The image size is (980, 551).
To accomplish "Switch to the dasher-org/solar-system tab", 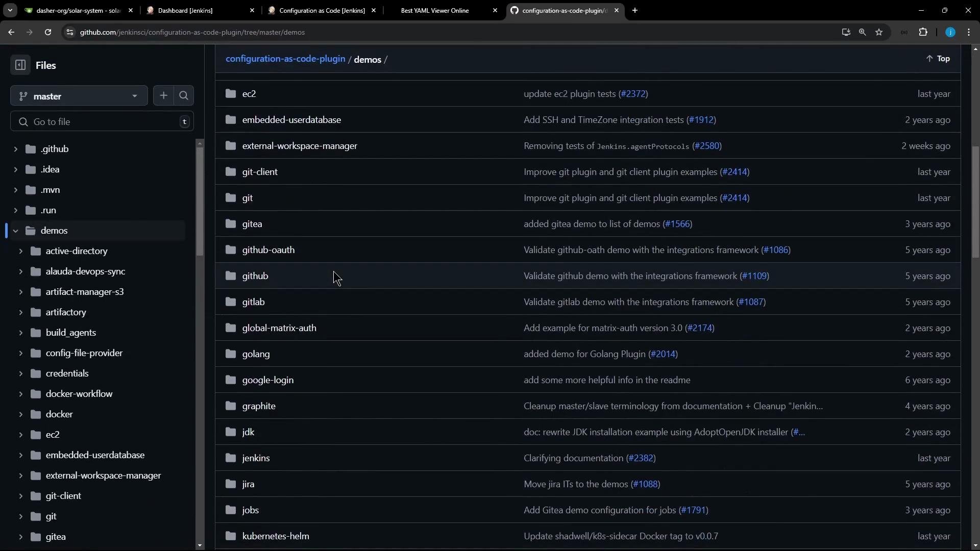I will [x=79, y=10].
